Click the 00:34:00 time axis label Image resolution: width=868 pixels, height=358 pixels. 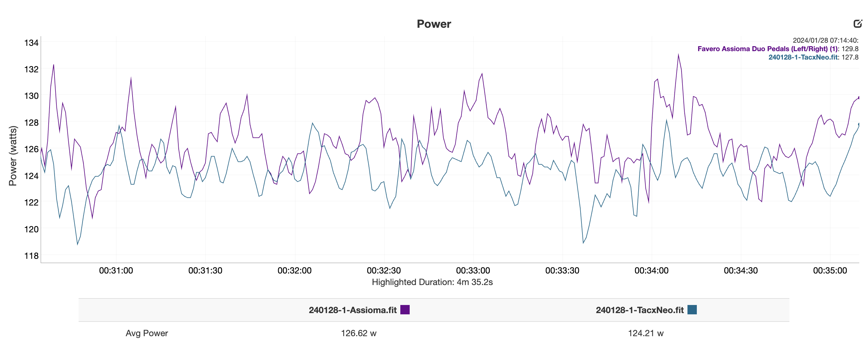tap(652, 271)
